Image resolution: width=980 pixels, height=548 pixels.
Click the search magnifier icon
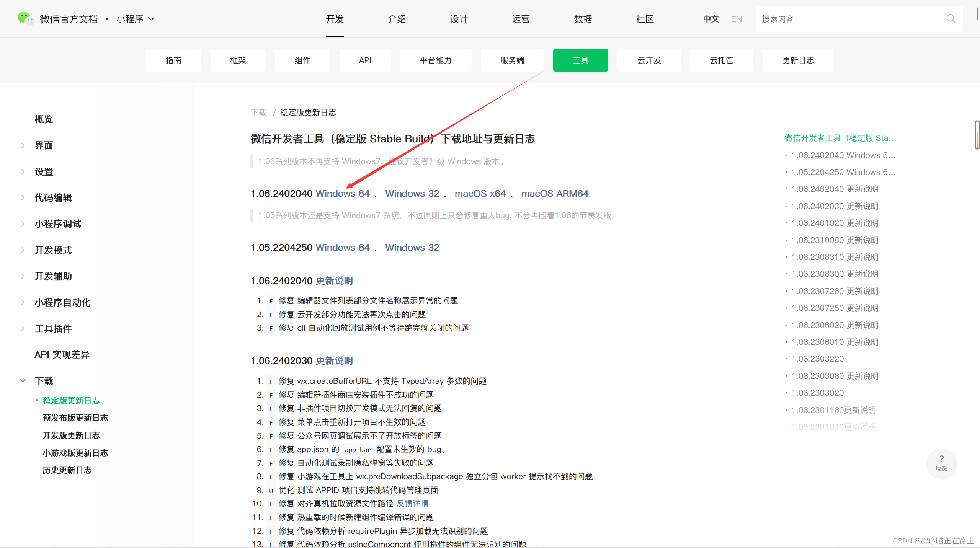pos(951,19)
